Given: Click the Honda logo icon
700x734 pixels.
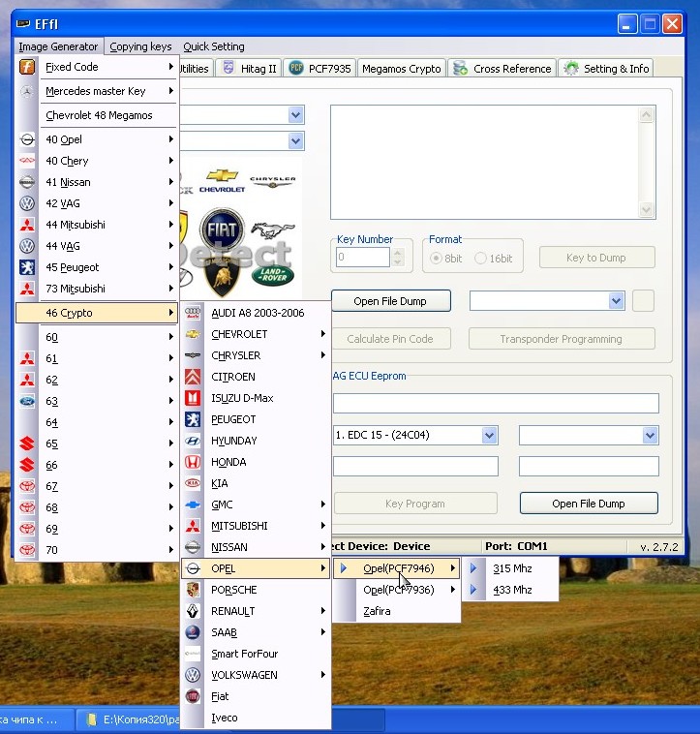Looking at the screenshot, I should click(x=193, y=462).
